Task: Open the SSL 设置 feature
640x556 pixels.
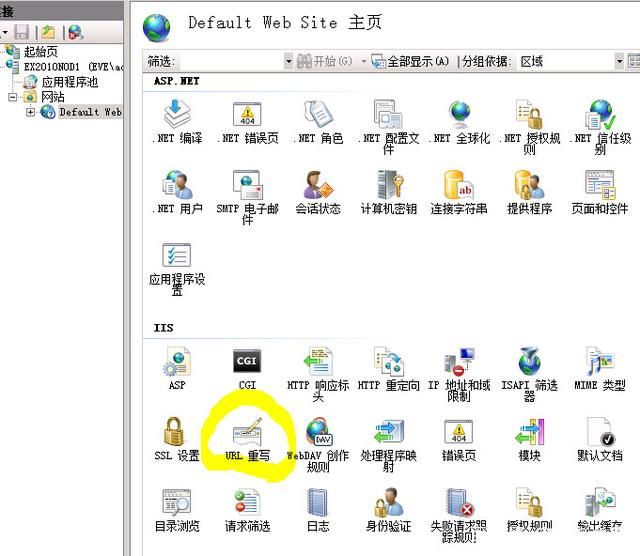Action: 177,439
